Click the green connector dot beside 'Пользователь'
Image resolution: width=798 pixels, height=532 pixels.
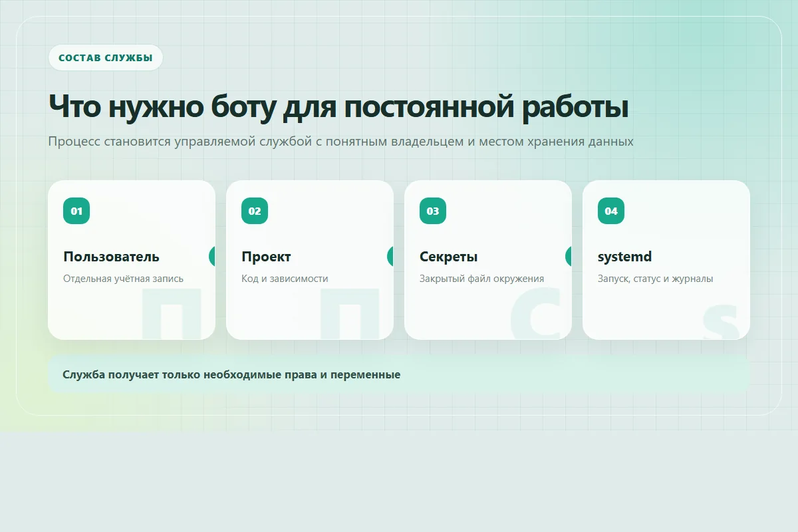(212, 256)
